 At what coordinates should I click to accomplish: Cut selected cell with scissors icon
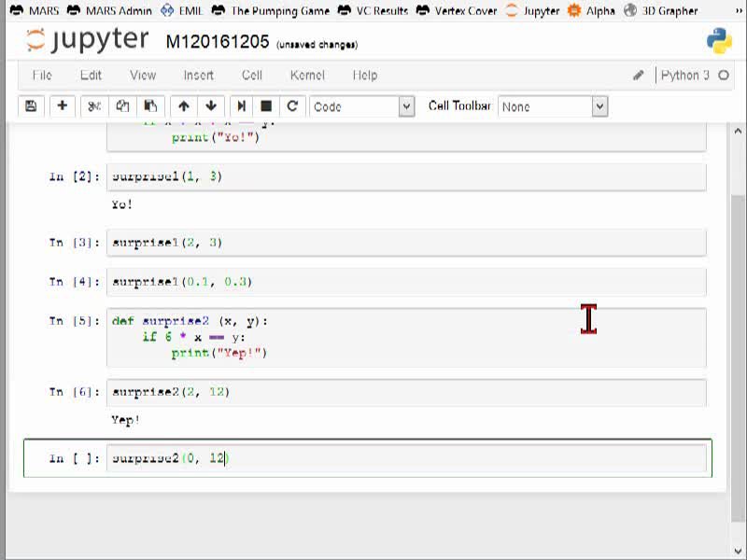click(94, 106)
